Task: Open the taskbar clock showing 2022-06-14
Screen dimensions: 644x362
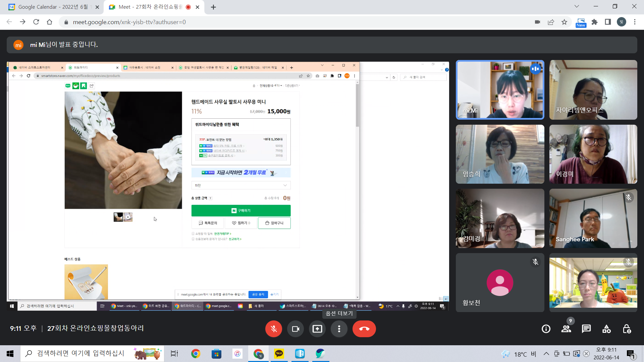Action: [x=606, y=354]
